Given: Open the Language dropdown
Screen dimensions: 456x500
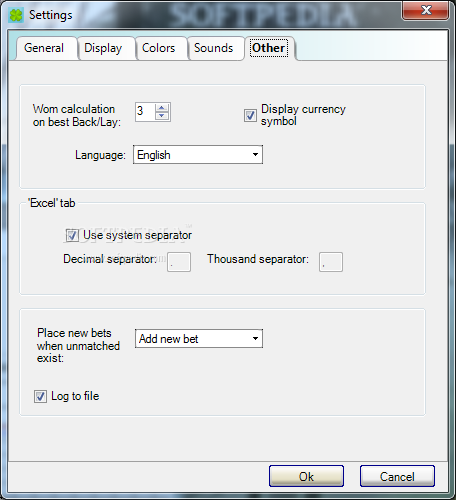Looking at the screenshot, I should [x=198, y=155].
